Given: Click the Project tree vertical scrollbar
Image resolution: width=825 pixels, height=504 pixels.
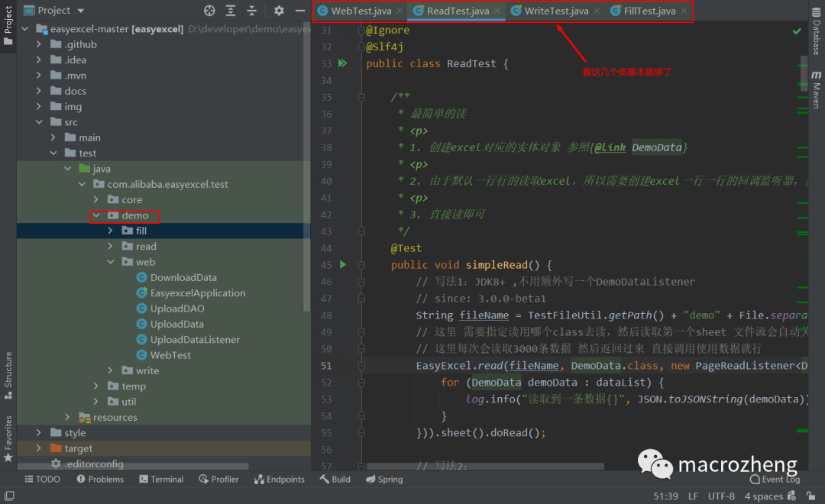Looking at the screenshot, I should pos(307,166).
